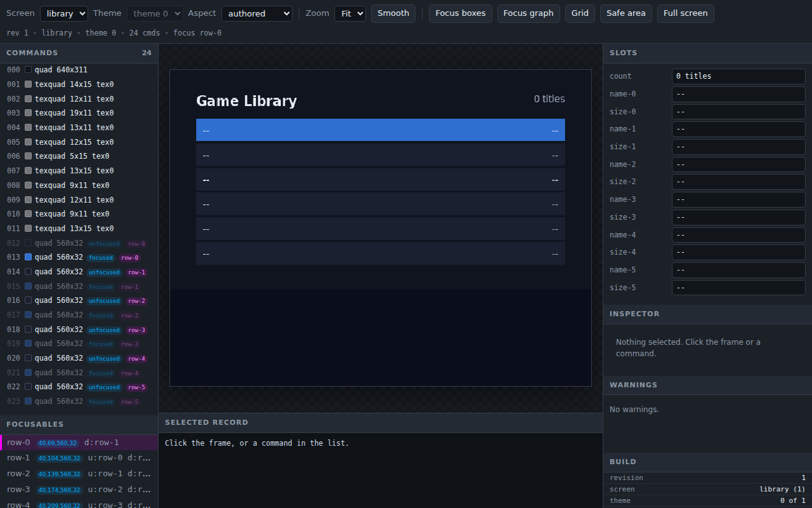Click the row-4 tag on command 020
The image size is (812, 508).
(136, 359)
